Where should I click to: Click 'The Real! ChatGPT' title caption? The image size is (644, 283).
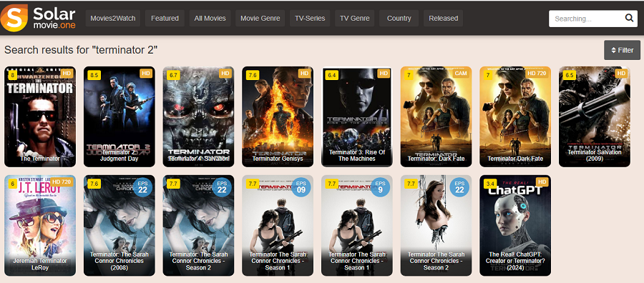(515, 261)
